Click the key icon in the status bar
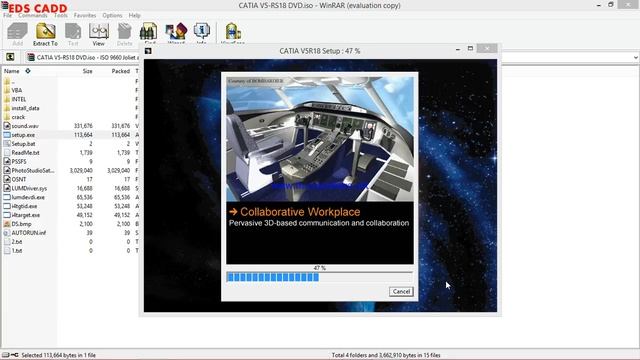 (x=15, y=355)
